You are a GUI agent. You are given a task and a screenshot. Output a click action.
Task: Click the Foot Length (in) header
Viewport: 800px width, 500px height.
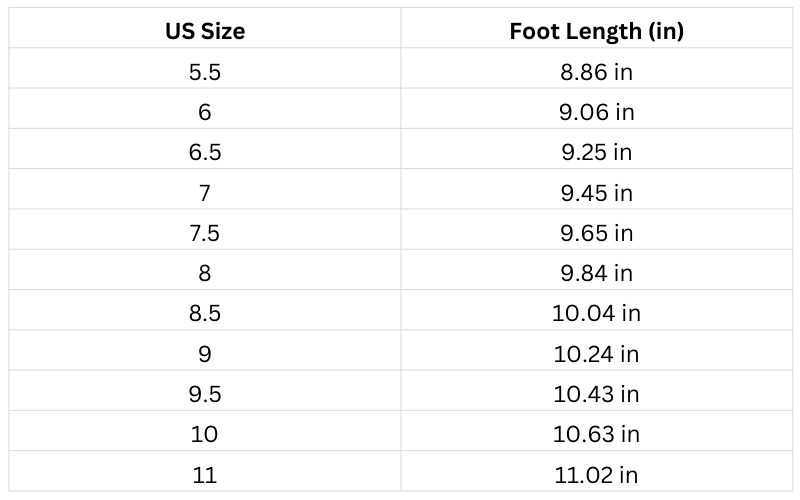(x=596, y=31)
